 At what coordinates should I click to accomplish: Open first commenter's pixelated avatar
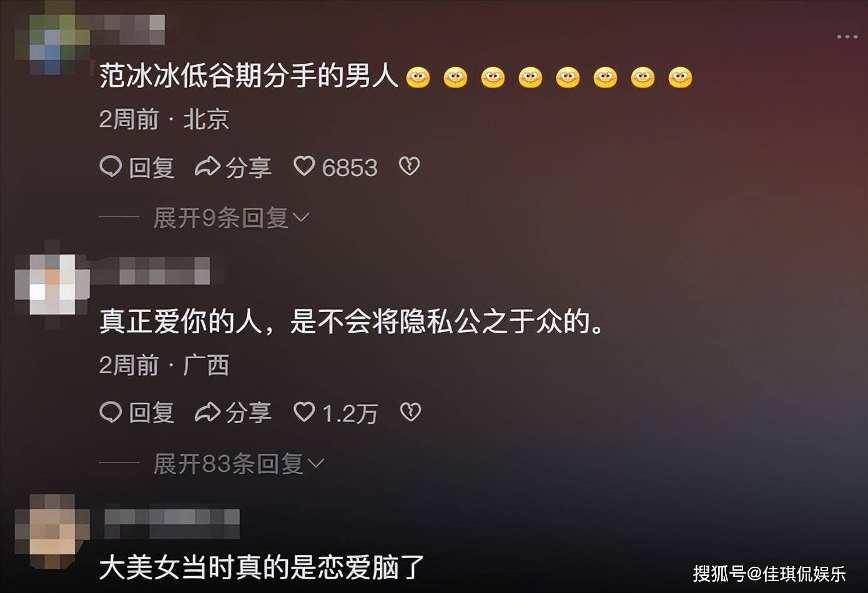click(52, 39)
